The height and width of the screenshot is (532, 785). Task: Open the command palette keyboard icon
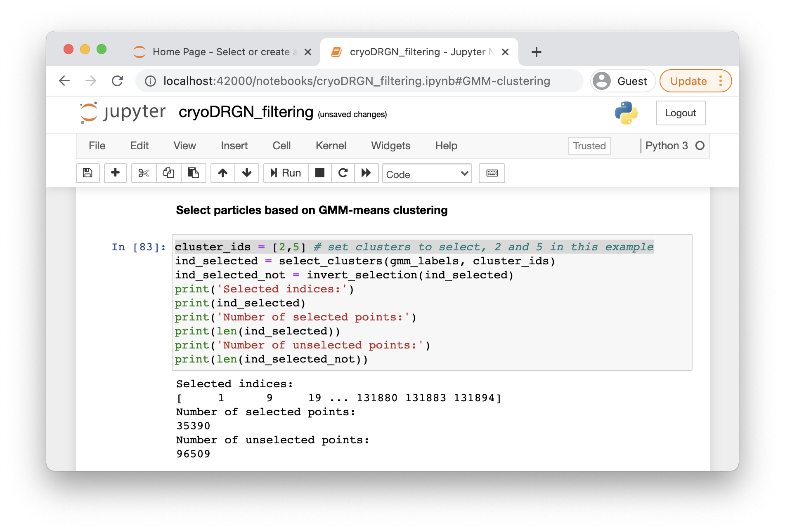coord(492,173)
